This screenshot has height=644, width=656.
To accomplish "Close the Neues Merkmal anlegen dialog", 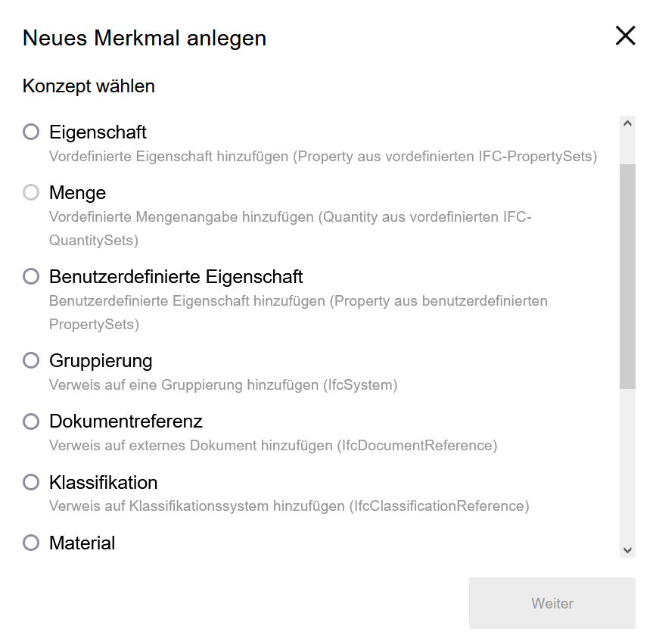I will pyautogui.click(x=625, y=36).
